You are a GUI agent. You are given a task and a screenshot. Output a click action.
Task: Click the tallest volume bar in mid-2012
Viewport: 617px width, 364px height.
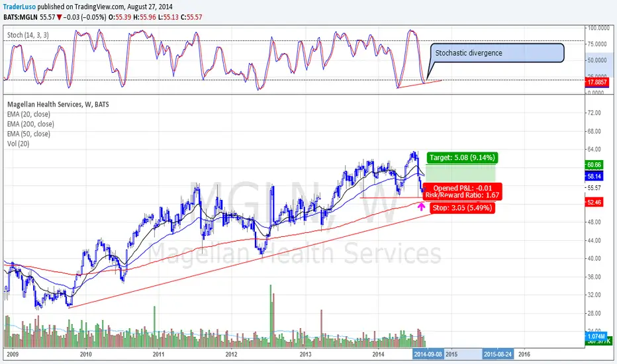point(271,316)
